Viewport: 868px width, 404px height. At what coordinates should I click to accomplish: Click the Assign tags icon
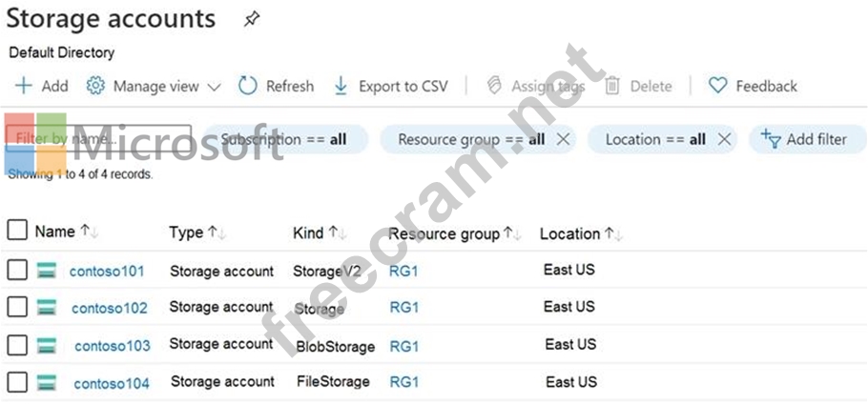pyautogui.click(x=494, y=86)
